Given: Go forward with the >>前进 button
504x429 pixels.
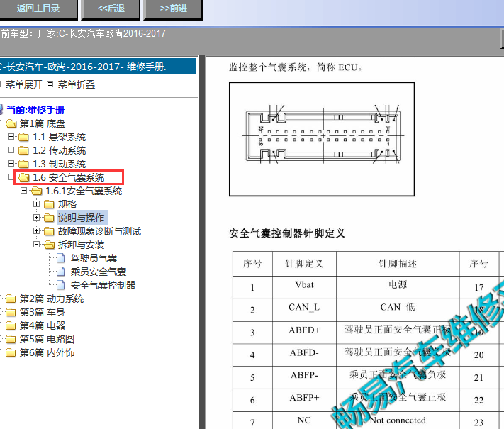Looking at the screenshot, I should click(173, 9).
